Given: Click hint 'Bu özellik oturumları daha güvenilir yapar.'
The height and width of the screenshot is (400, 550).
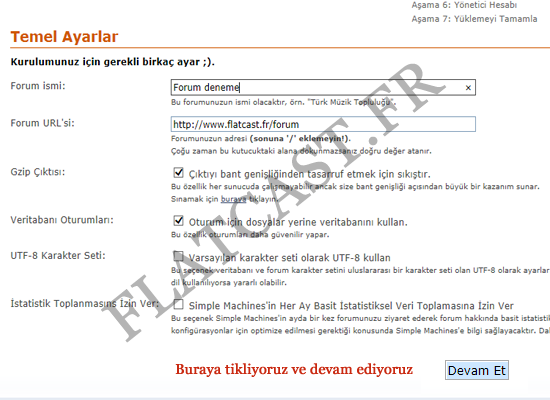Looking at the screenshot, I should click(x=250, y=234).
